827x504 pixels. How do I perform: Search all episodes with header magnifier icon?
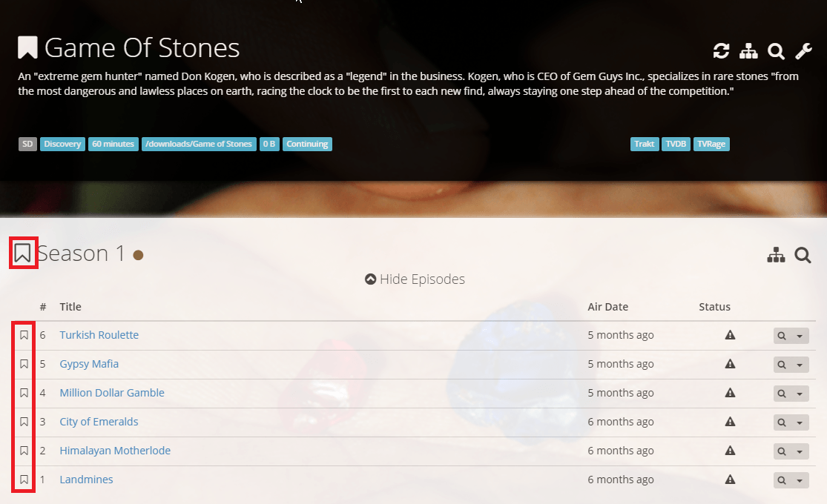[776, 51]
